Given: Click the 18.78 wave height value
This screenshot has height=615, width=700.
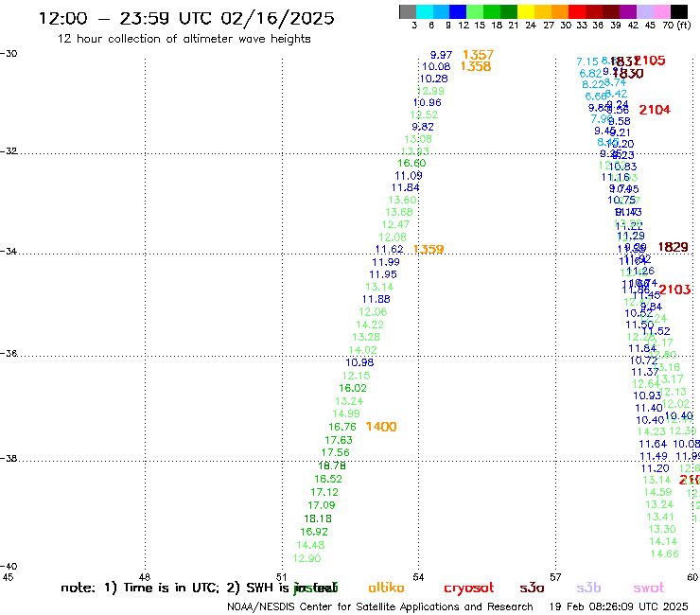Looking at the screenshot, I should [x=332, y=466].
